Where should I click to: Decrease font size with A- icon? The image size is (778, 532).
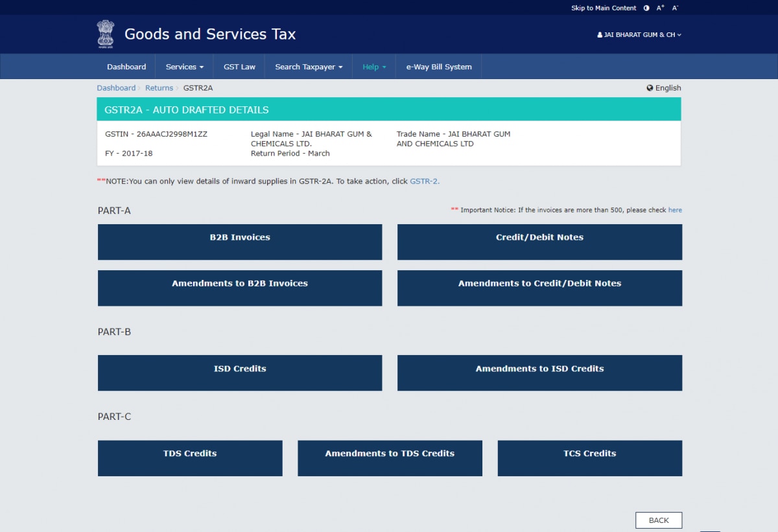tap(675, 8)
